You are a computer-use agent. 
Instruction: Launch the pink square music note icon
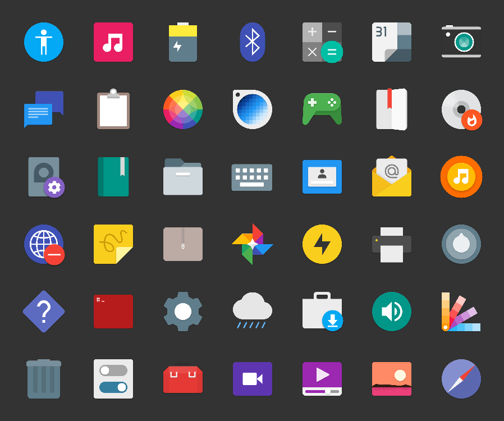click(113, 42)
